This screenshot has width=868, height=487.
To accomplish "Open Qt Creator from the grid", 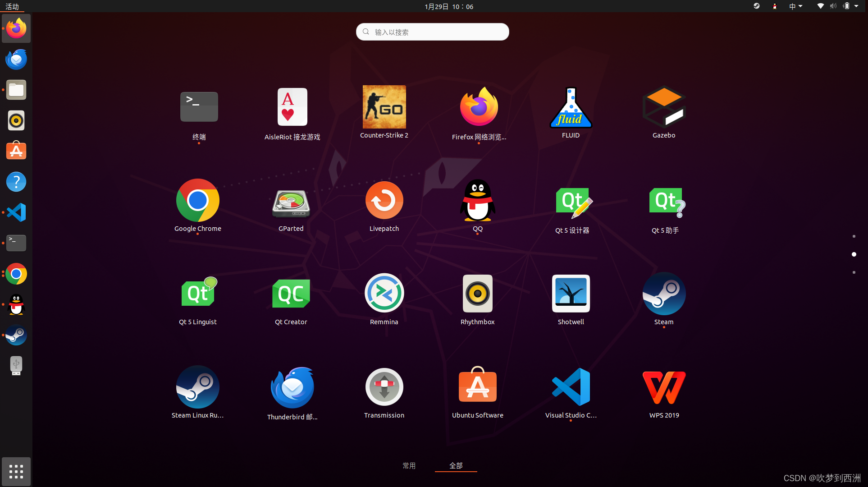I will (x=291, y=294).
